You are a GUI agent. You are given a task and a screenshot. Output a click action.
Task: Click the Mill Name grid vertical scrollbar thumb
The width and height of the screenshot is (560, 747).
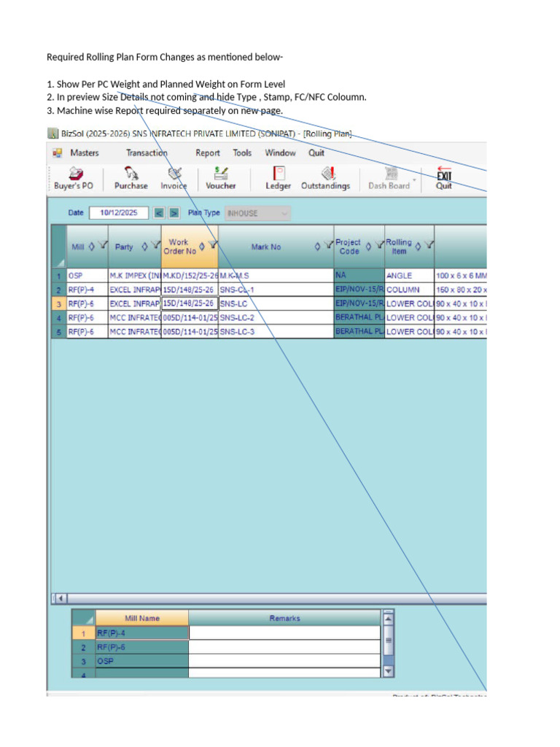click(388, 640)
